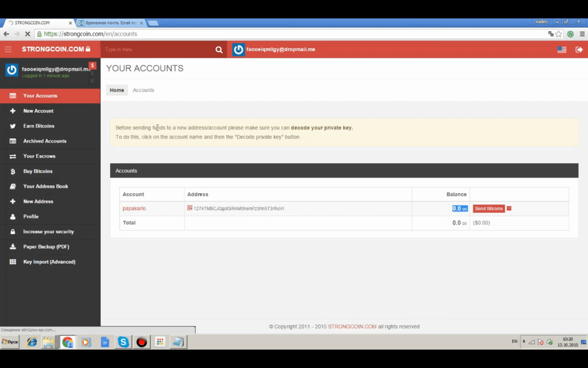588x368 pixels.
Task: Open Your Address Book
Action: (x=50, y=186)
